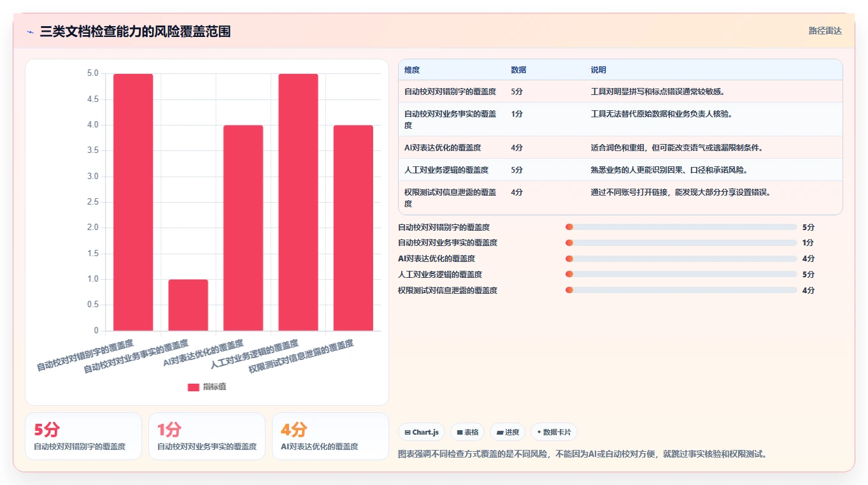Click the 1分 cell in the data table
This screenshot has width=868, height=485.
516,114
